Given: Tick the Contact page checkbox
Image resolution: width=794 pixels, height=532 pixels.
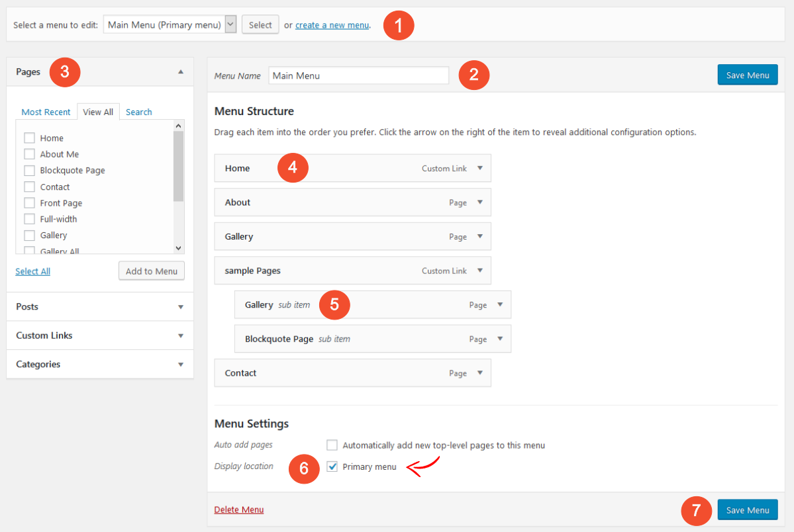Looking at the screenshot, I should click(x=29, y=187).
